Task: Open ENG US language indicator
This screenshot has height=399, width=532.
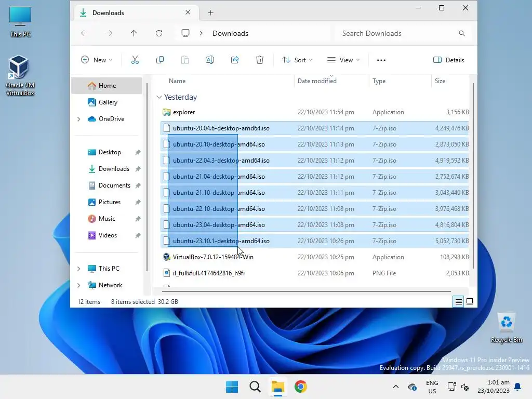Action: (x=432, y=387)
